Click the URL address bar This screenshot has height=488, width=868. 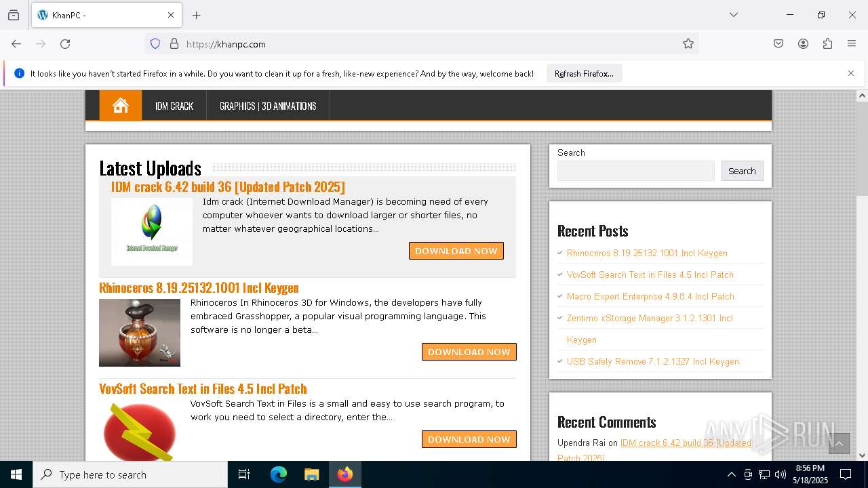(420, 43)
